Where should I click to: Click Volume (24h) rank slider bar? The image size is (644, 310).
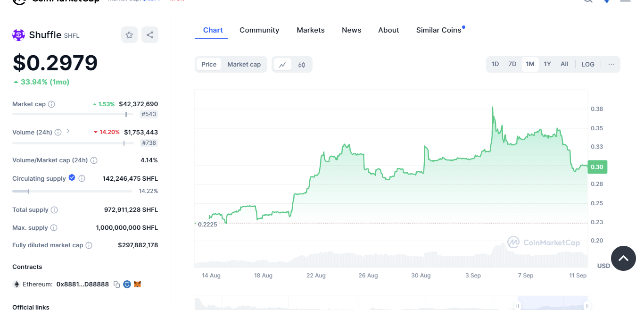(73, 143)
